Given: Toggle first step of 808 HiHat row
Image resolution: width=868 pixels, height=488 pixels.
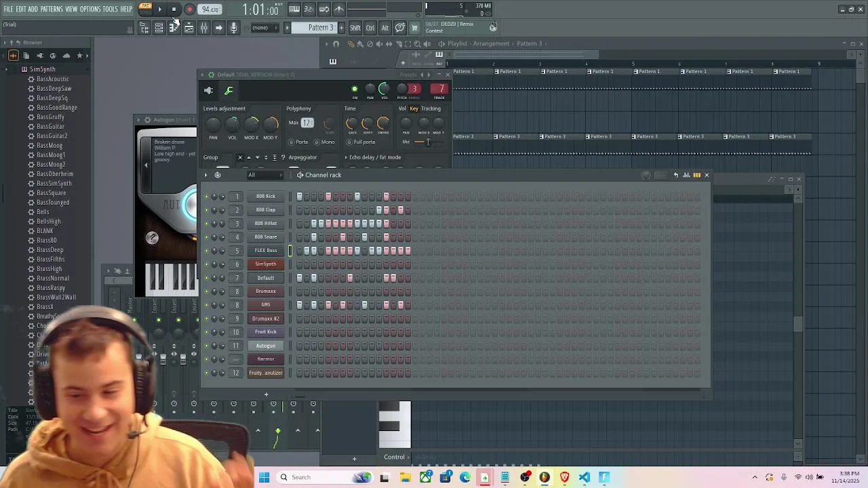Looking at the screenshot, I should (x=300, y=224).
